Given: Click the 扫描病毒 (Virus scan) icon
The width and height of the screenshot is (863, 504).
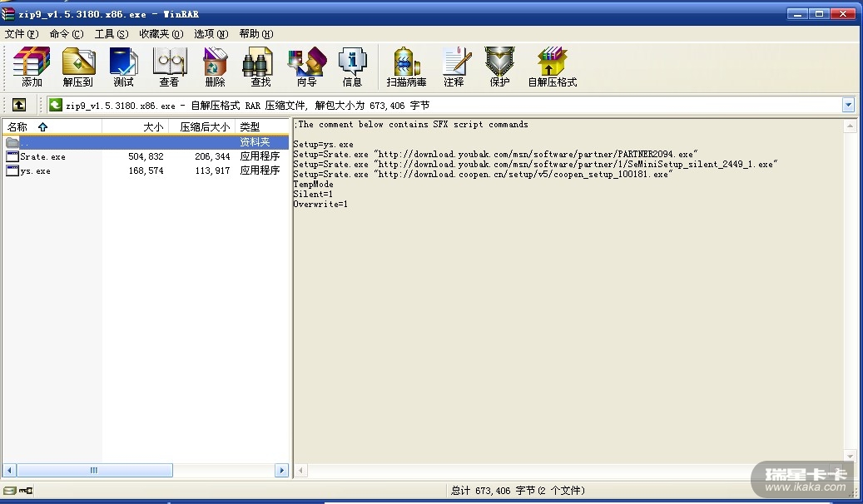Looking at the screenshot, I should 406,67.
